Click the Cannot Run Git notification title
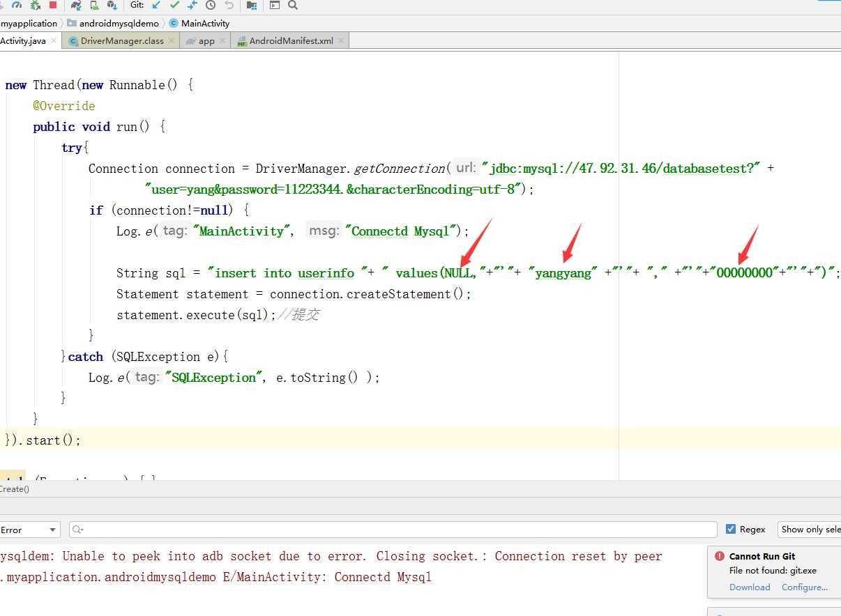Screen dimensions: 841x616 (762, 556)
